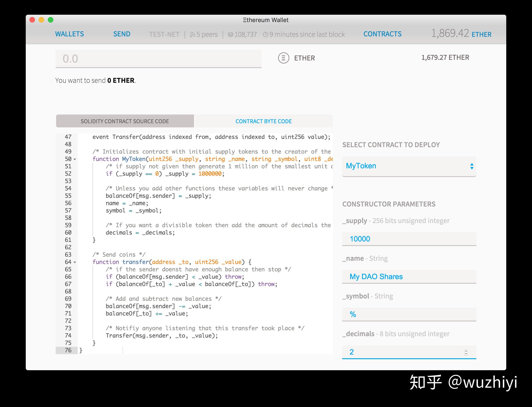The image size is (532, 407).
Task: Click the SELECT CONTRACT TO DEPLOY heading
Action: [391, 145]
